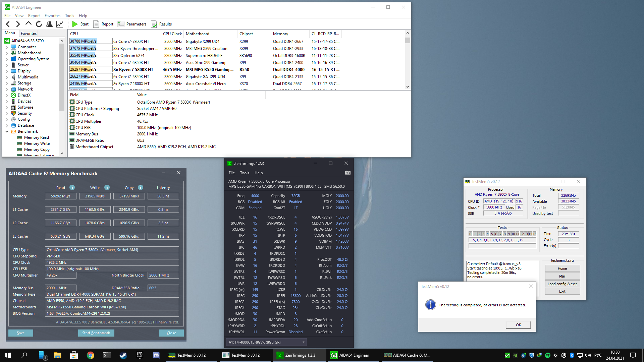The height and width of the screenshot is (362, 644).
Task: Expand the Storage tree node
Action: pos(7,83)
